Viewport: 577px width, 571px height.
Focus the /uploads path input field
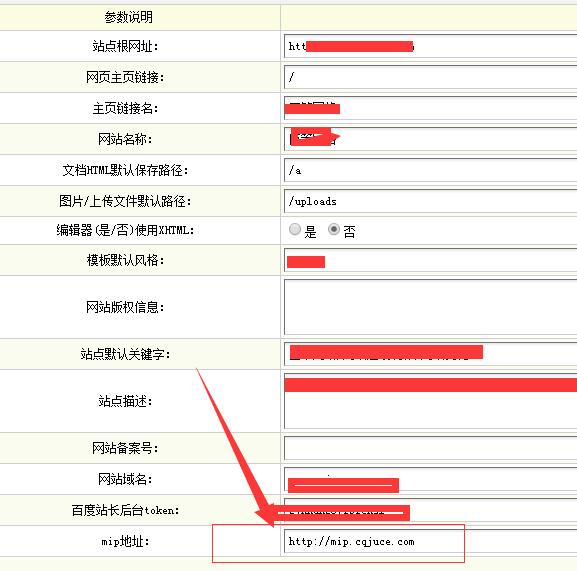[431, 201]
